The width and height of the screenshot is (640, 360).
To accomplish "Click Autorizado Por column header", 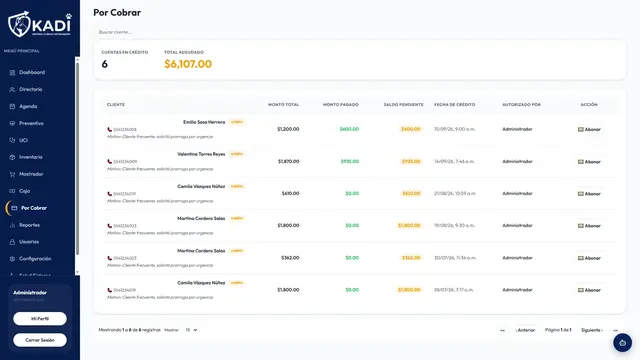I will click(x=521, y=104).
